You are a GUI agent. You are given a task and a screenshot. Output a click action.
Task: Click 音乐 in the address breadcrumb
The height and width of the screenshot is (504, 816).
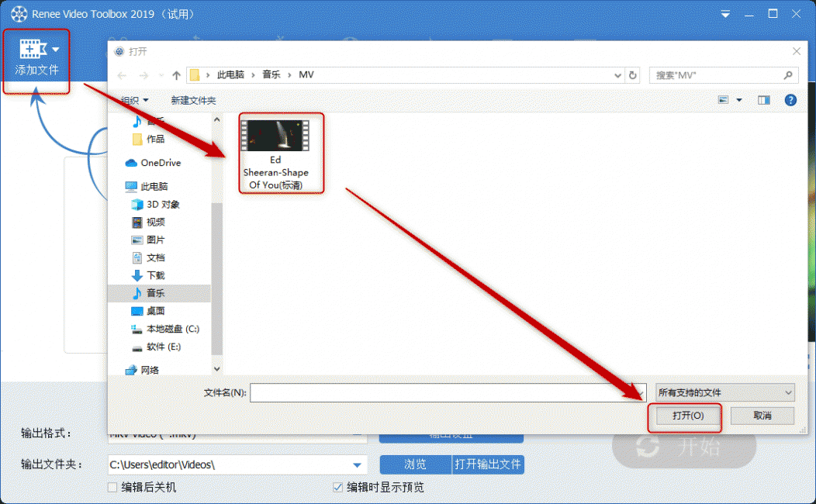coord(271,75)
